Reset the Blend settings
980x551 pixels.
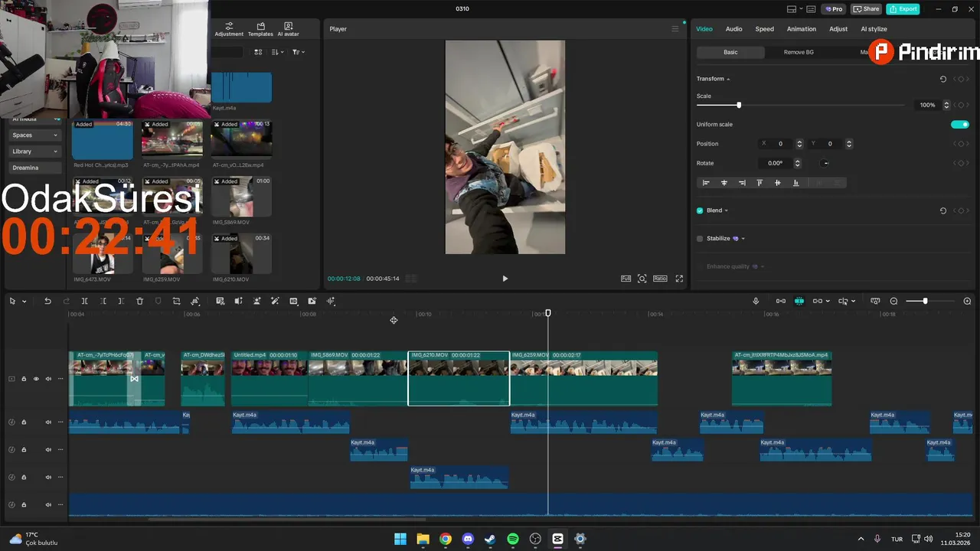[942, 210]
